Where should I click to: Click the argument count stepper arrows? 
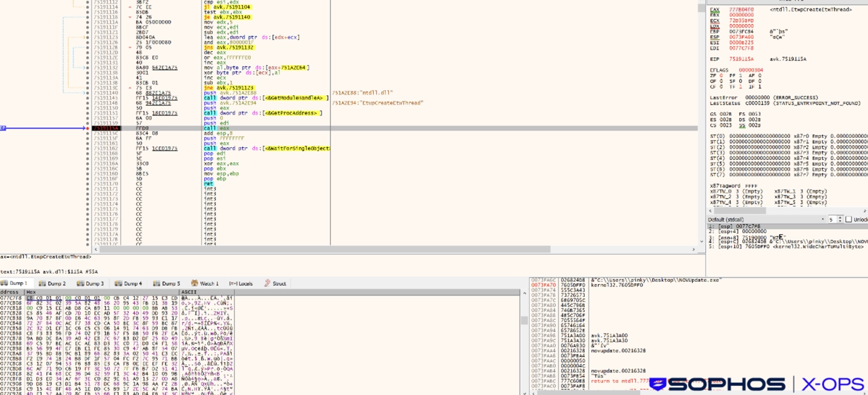tap(840, 220)
